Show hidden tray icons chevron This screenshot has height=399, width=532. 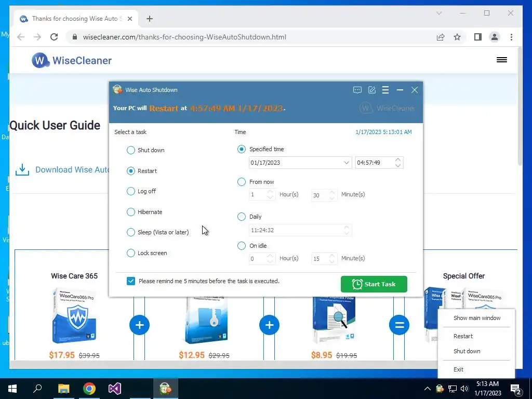[428, 389]
